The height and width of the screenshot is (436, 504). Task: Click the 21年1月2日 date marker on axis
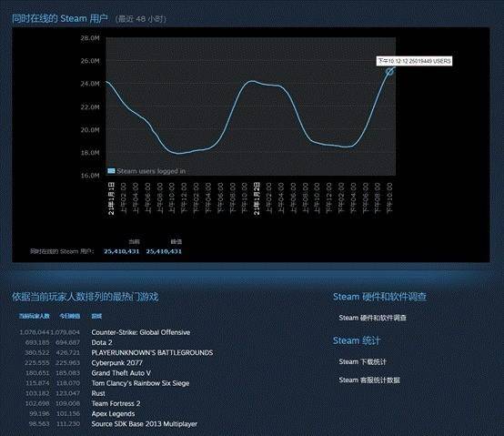257,198
